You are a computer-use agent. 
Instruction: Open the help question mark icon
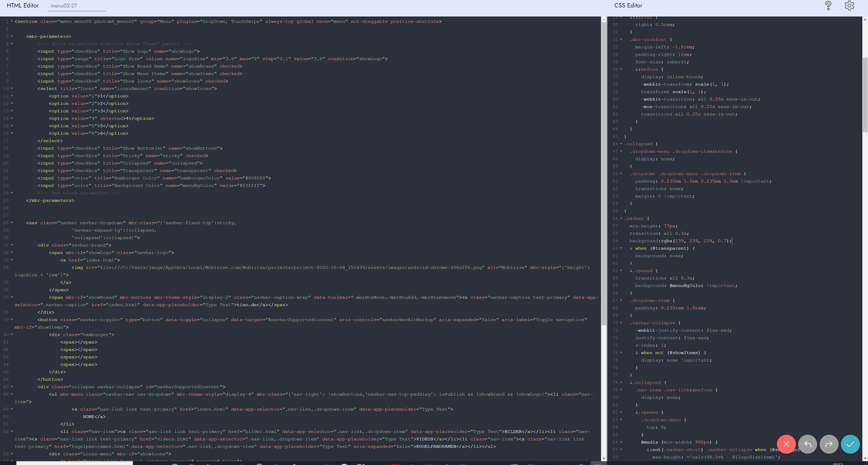click(828, 6)
